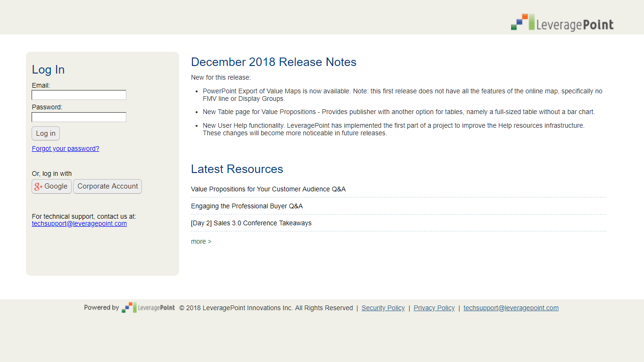Click the LeveragePoint logo in header
The height and width of the screenshot is (362, 644).
click(562, 22)
